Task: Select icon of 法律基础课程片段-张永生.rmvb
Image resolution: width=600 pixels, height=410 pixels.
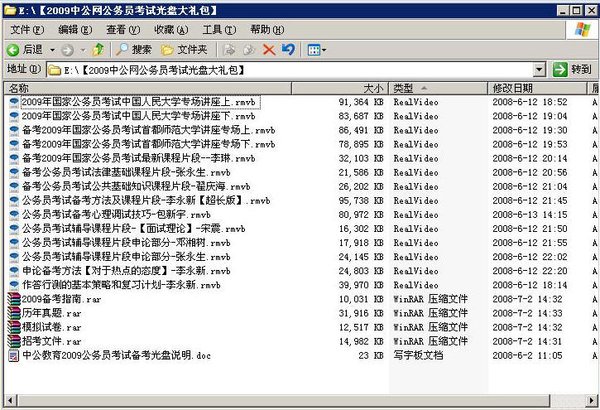Action: tap(14, 173)
